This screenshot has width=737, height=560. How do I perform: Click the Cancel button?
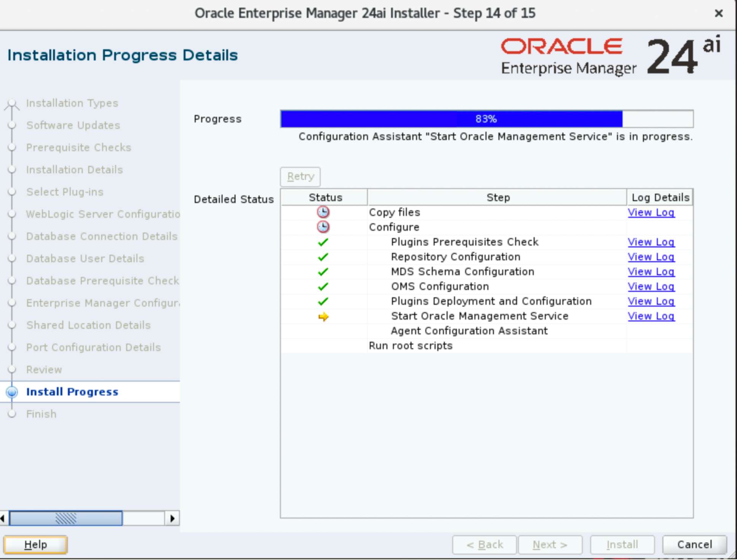(x=694, y=545)
